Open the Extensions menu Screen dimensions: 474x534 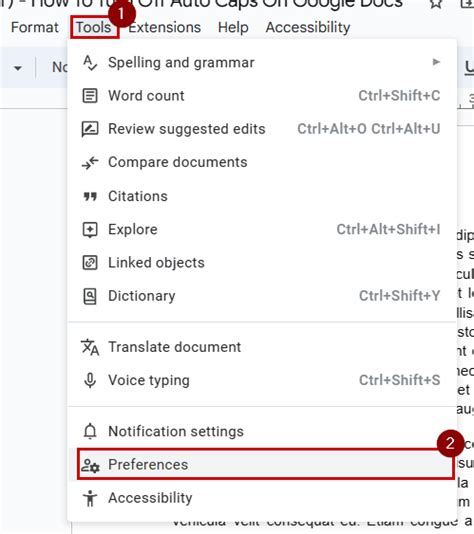click(164, 28)
